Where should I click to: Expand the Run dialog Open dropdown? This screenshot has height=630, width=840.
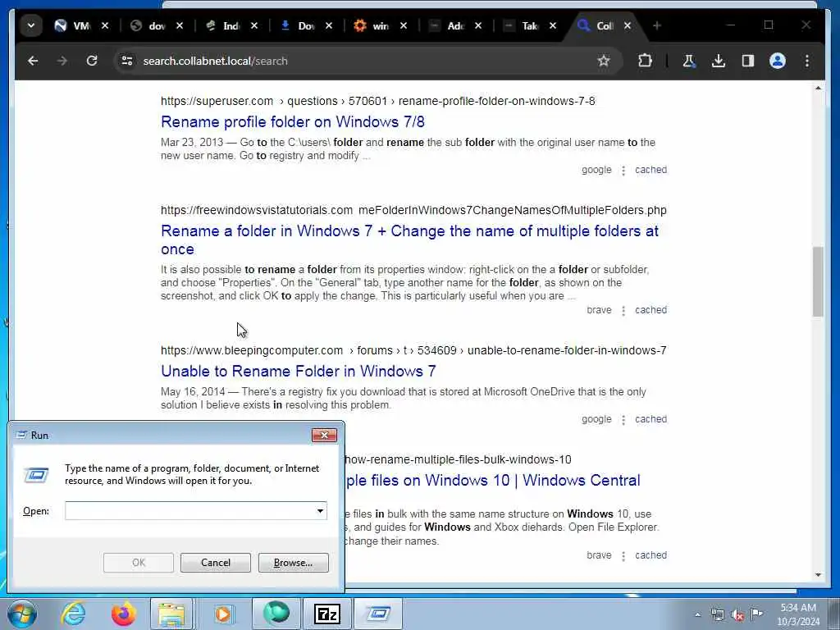tap(321, 511)
